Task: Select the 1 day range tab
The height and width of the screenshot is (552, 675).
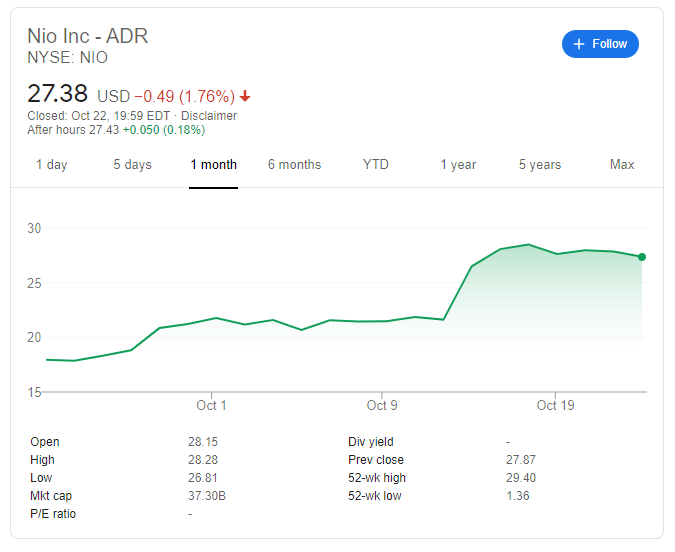Action: 52,164
